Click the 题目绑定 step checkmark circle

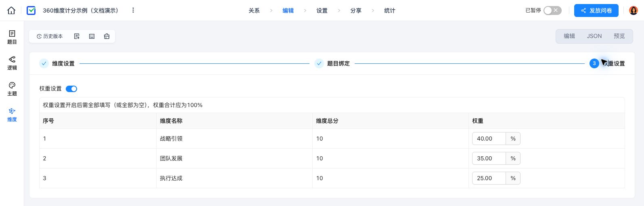pyautogui.click(x=319, y=63)
